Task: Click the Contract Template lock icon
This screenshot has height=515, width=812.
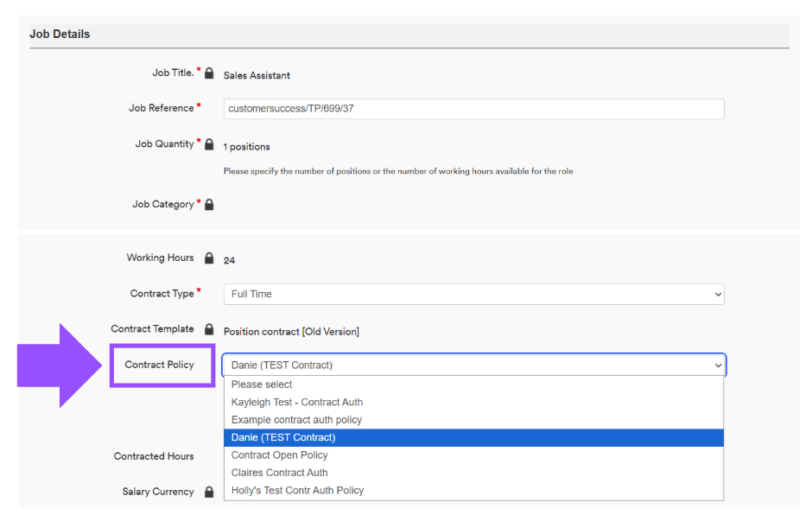Action: click(209, 329)
